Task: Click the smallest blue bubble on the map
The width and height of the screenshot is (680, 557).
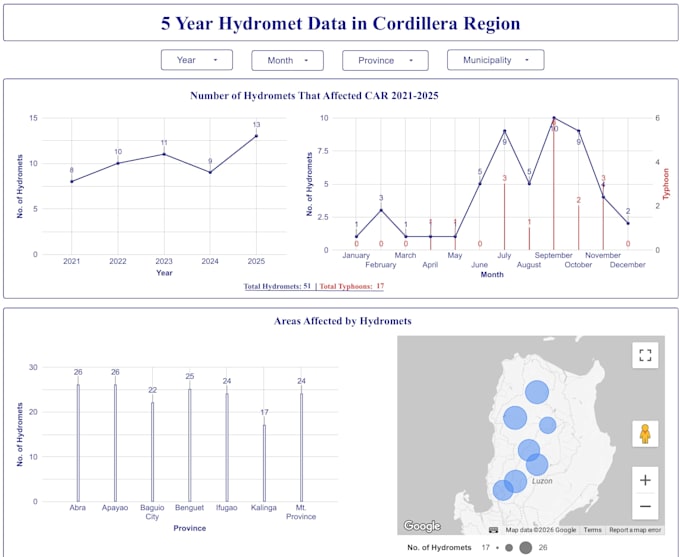Action: 548,425
